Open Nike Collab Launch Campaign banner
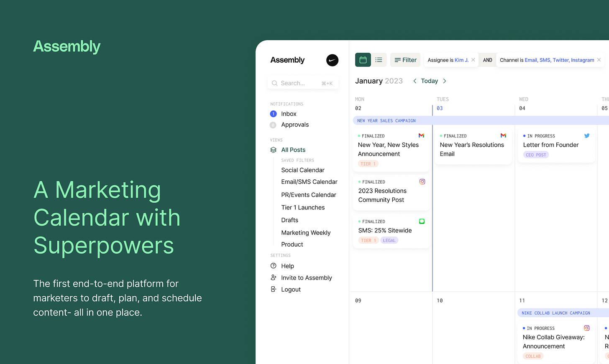Screen dimensions: 609x364 [563, 313]
